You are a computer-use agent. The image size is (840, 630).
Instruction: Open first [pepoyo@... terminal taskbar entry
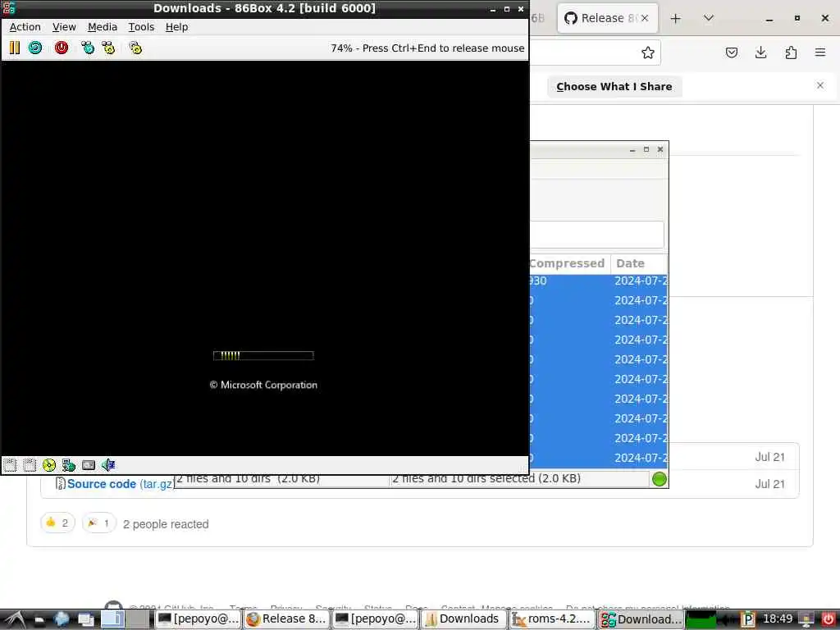pos(199,619)
